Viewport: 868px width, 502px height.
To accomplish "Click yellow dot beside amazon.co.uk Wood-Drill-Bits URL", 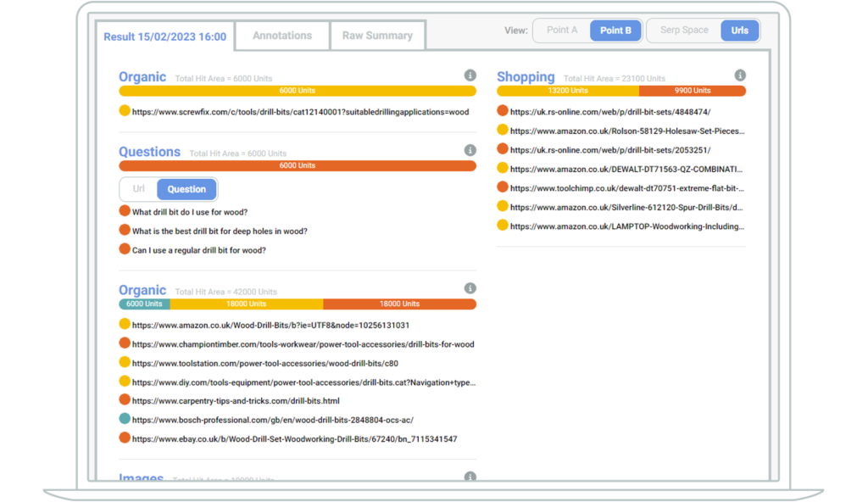I will pos(125,324).
